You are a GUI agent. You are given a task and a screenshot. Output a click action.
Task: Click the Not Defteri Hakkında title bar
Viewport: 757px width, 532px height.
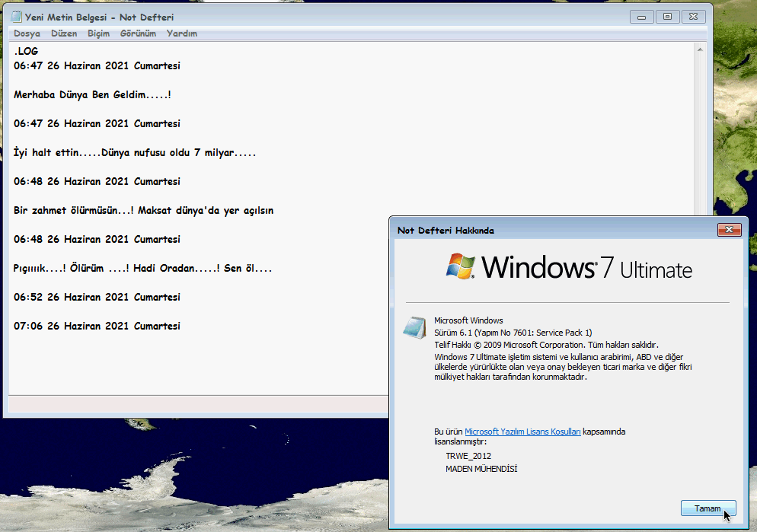[555, 230]
